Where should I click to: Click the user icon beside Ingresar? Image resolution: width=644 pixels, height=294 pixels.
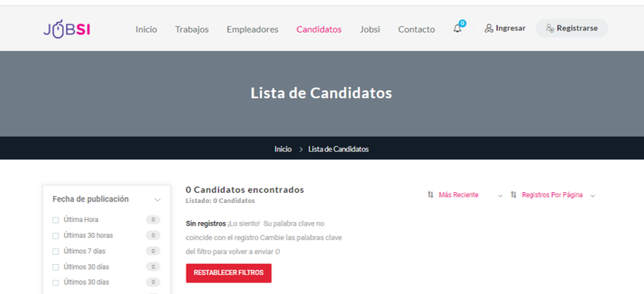(489, 28)
